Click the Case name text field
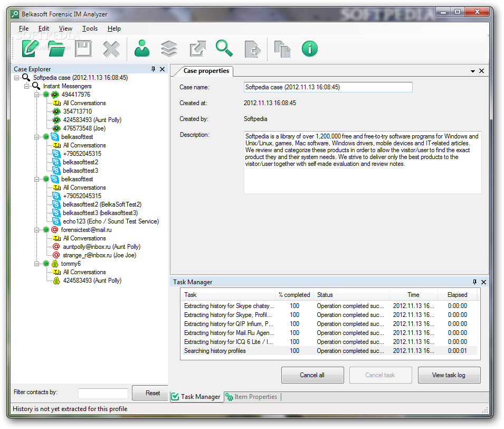Screen dimensions: 504x429 (328, 87)
